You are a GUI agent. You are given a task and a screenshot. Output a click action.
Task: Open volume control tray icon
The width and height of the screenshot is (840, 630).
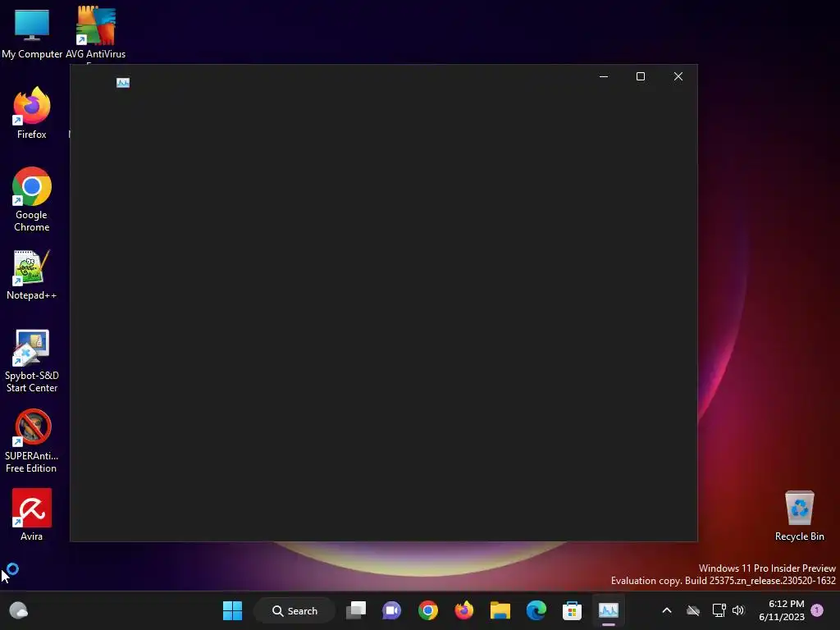[738, 610]
